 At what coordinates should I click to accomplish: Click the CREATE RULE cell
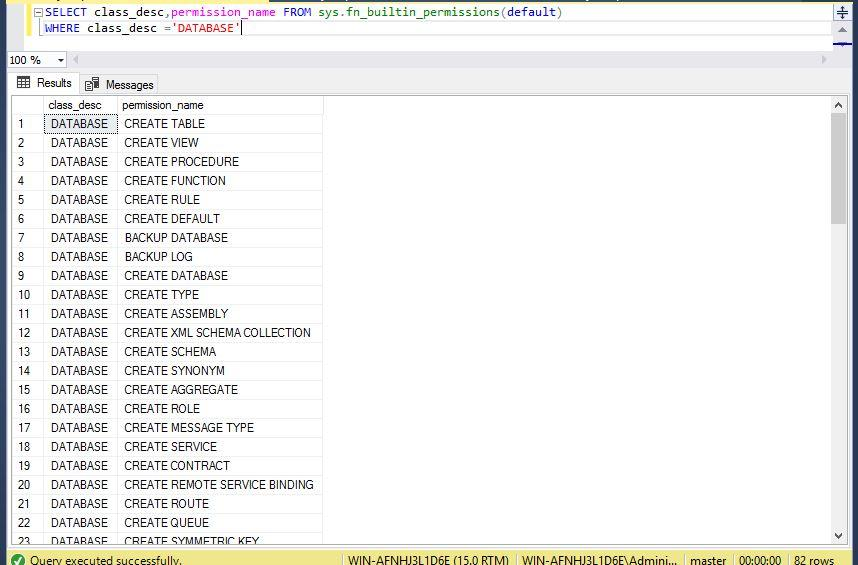tap(220, 200)
